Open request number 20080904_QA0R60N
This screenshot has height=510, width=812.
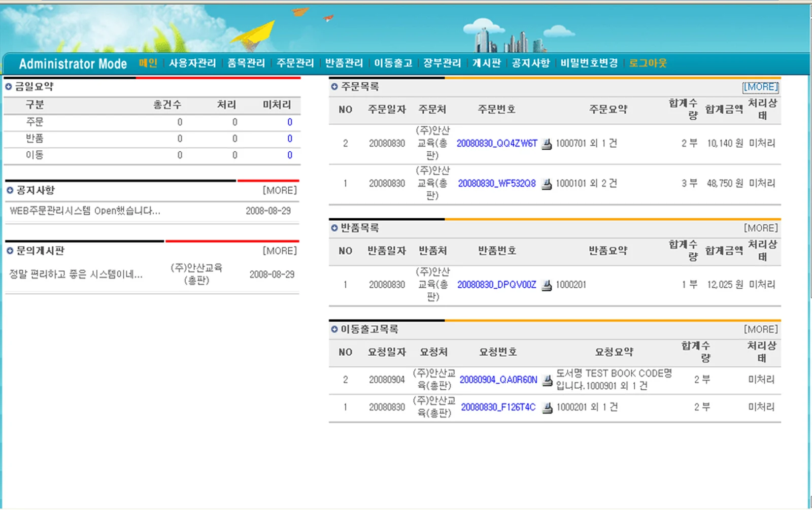coord(498,380)
